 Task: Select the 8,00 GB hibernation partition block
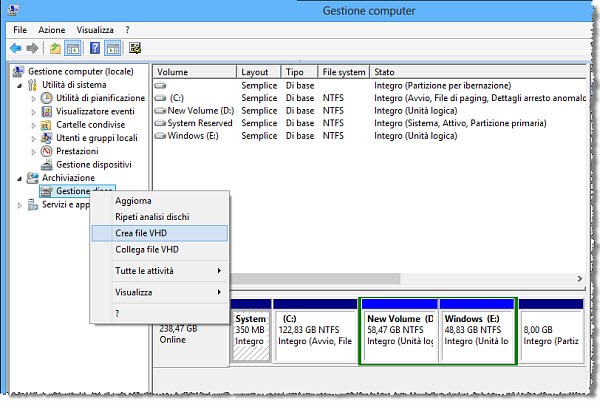pos(551,331)
